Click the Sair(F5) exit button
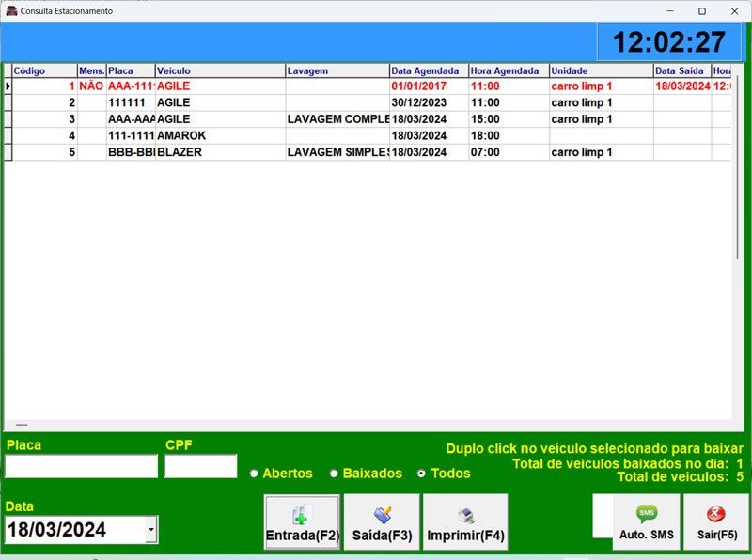 (715, 522)
